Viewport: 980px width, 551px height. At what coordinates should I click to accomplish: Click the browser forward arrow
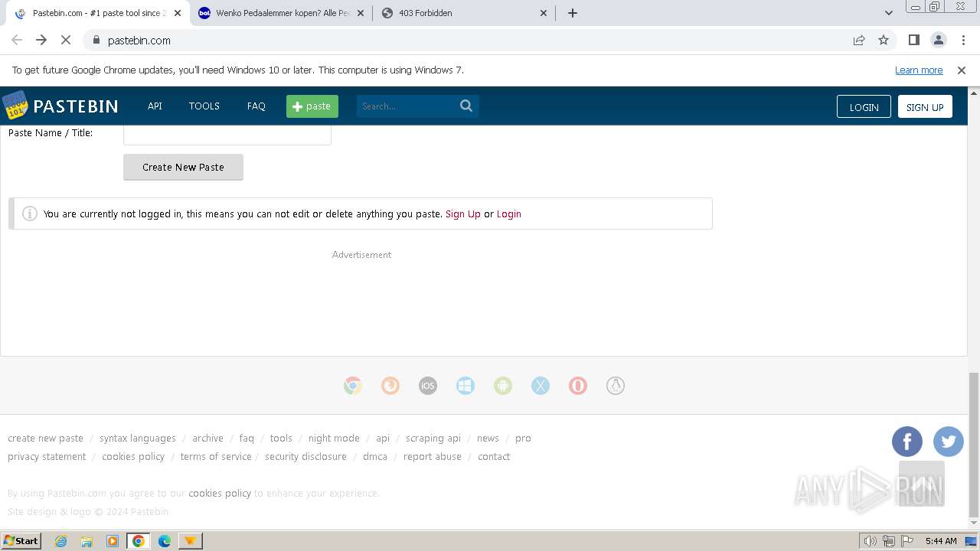coord(41,40)
